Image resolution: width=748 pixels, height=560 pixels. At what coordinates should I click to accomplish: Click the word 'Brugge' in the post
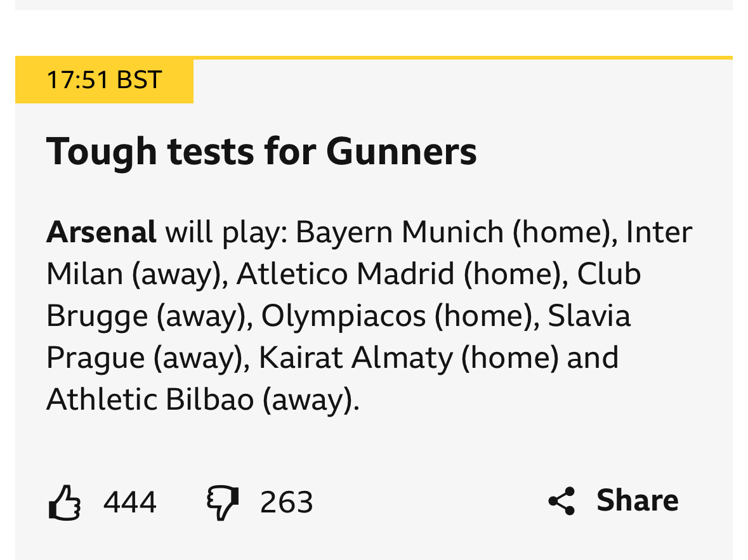[x=97, y=316]
